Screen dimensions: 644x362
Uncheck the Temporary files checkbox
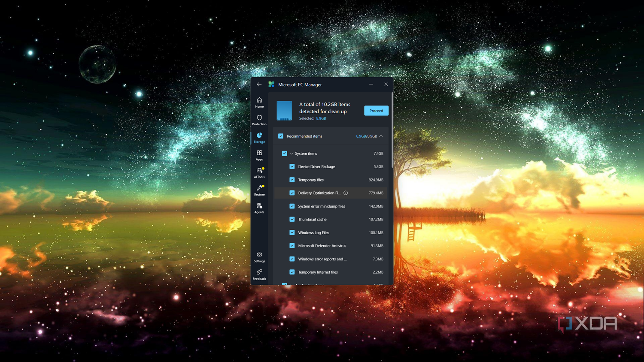(292, 180)
